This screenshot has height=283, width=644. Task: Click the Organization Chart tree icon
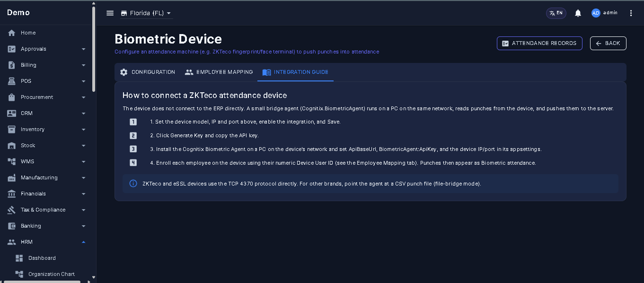[19, 274]
